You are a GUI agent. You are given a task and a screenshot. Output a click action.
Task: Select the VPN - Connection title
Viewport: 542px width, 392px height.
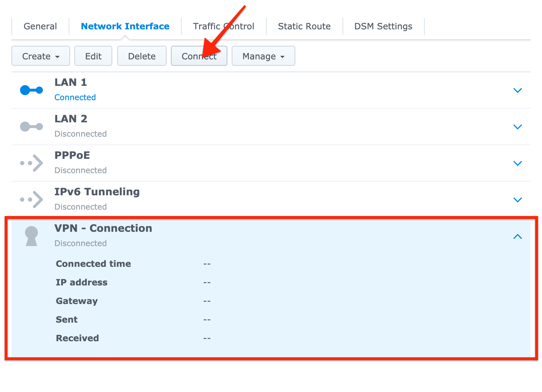tap(103, 228)
